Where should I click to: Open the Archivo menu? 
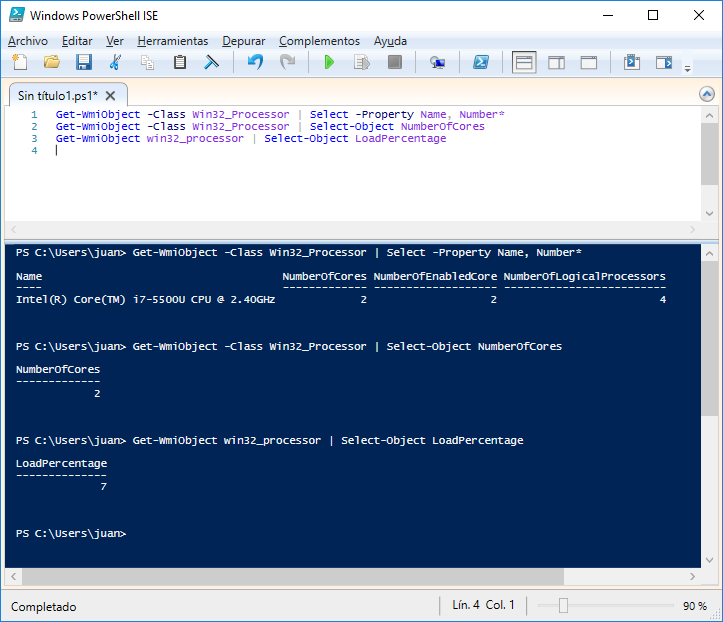(x=28, y=41)
